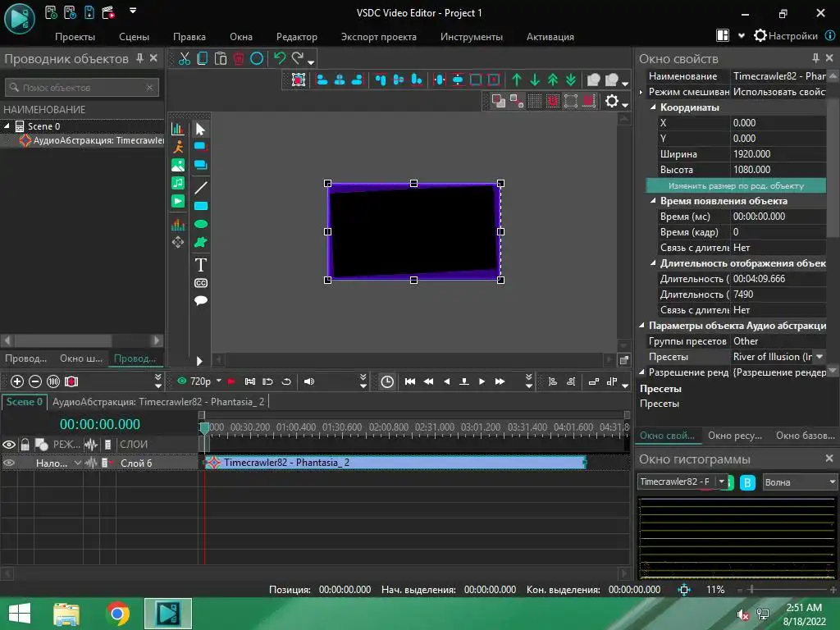840x630 pixels.
Task: Pick the ellipse shape tool
Action: point(200,224)
